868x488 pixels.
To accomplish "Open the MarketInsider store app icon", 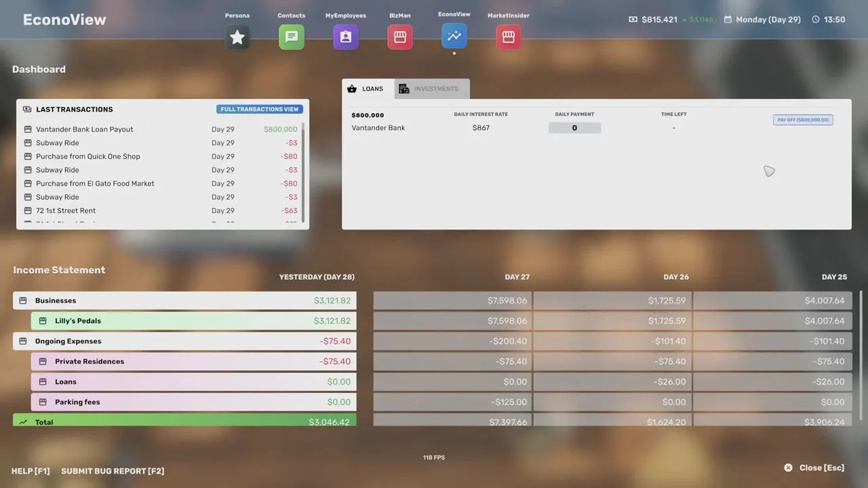I will click(509, 37).
